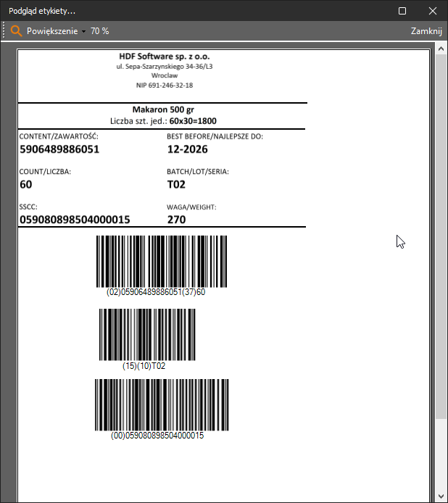Click the barcode text (00)059080898504000015
448x503 pixels.
[157, 436]
